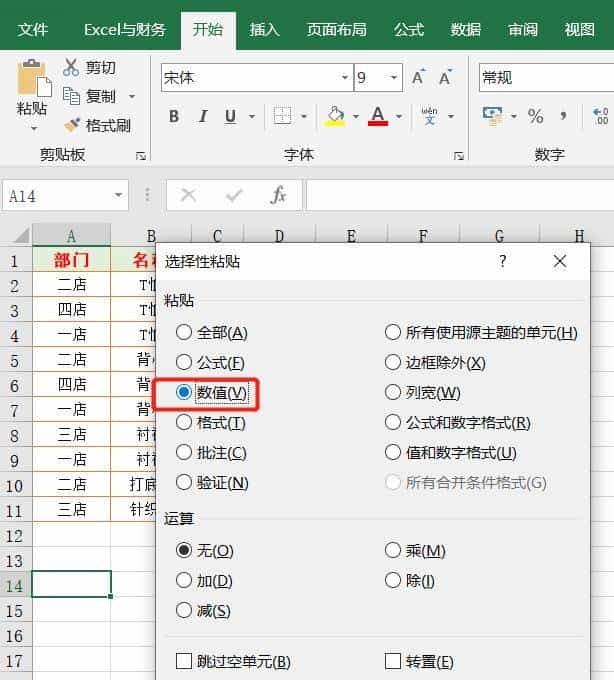Apply the fill color bucket
The height and width of the screenshot is (680, 614).
click(336, 116)
